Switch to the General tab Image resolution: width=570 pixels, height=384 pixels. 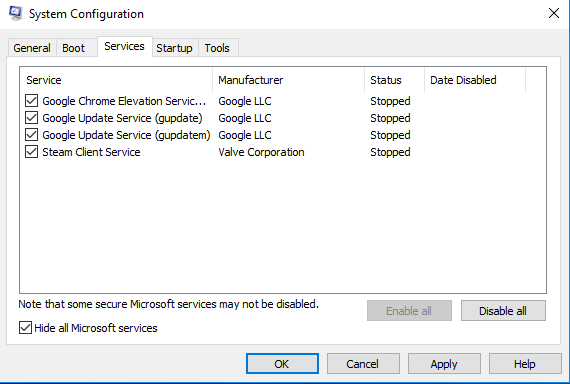(32, 48)
